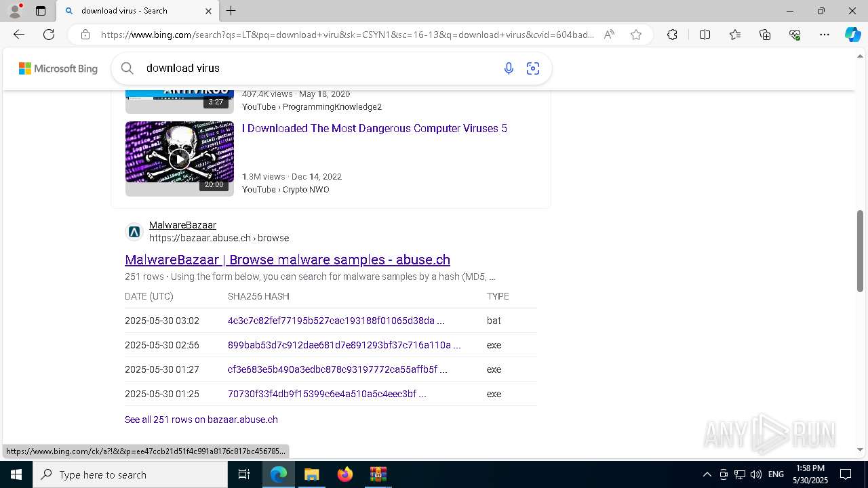Screen dimensions: 868x488
Task: Click the Microsoft Bing logo
Action: coord(58,68)
